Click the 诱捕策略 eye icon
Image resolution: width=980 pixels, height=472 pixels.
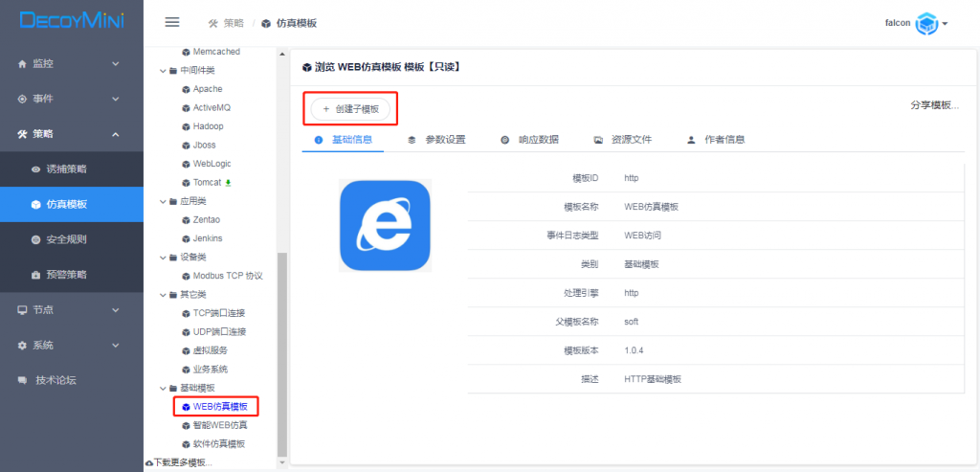pos(35,169)
